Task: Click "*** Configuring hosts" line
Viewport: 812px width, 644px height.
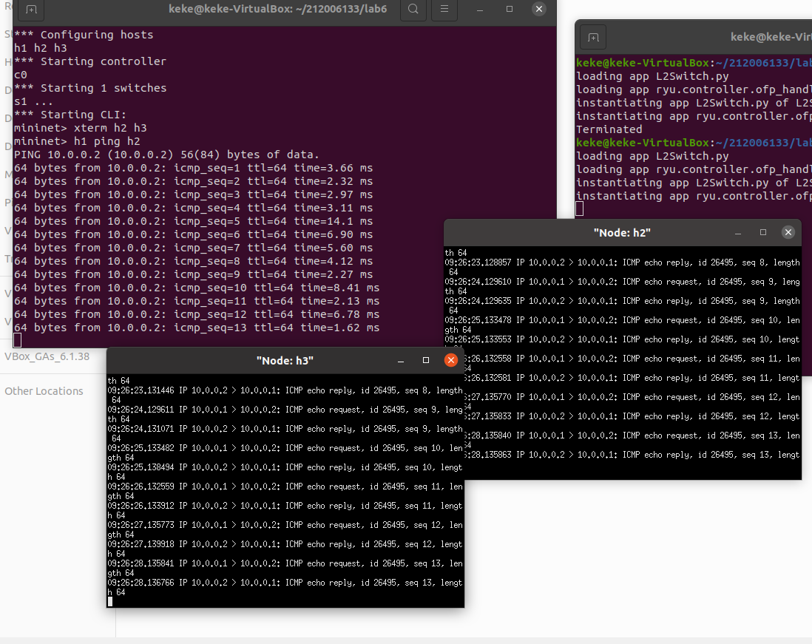Action: (x=84, y=35)
